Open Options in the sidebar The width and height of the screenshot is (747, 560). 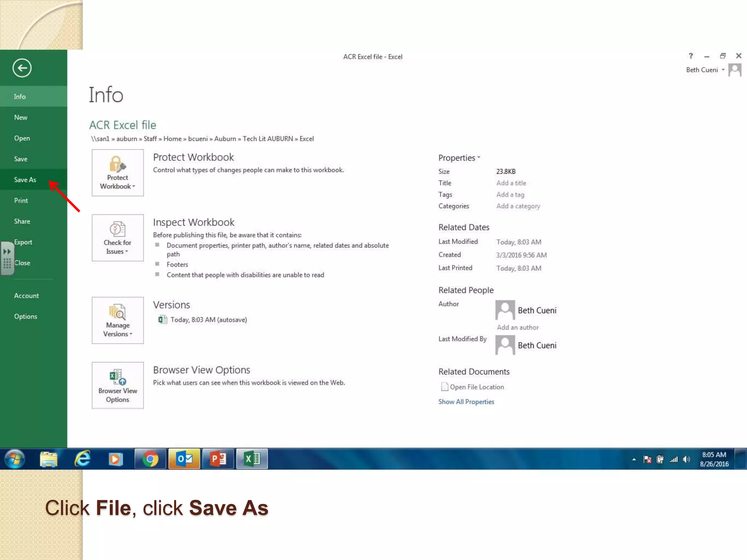[x=34, y=316]
